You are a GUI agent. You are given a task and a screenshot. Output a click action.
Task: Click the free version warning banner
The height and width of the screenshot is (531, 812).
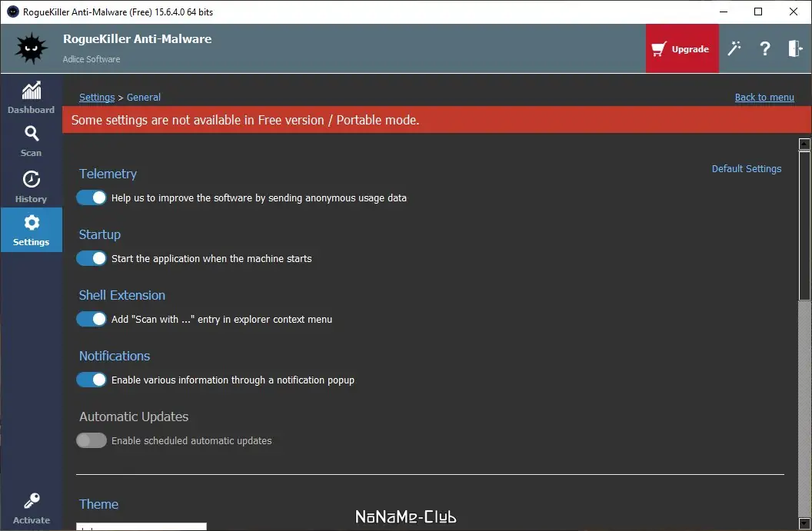point(437,120)
